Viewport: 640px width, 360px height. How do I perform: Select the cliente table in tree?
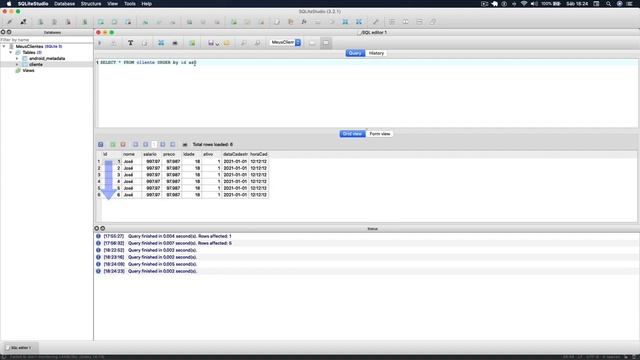[x=36, y=64]
